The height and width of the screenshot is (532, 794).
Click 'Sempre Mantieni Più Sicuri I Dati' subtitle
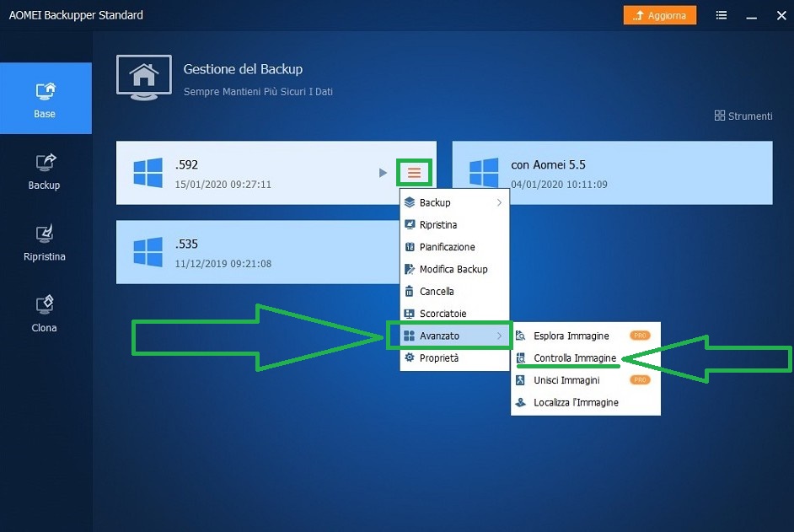258,92
